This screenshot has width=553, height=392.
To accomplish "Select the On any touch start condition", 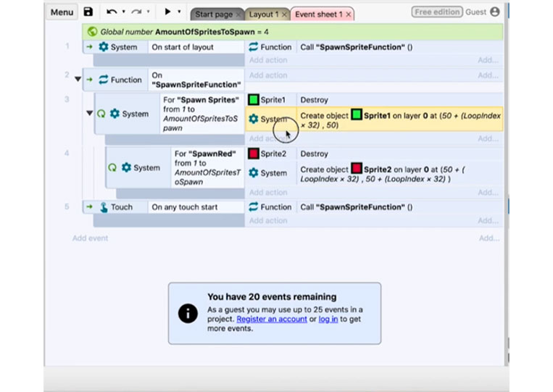I will [x=196, y=207].
